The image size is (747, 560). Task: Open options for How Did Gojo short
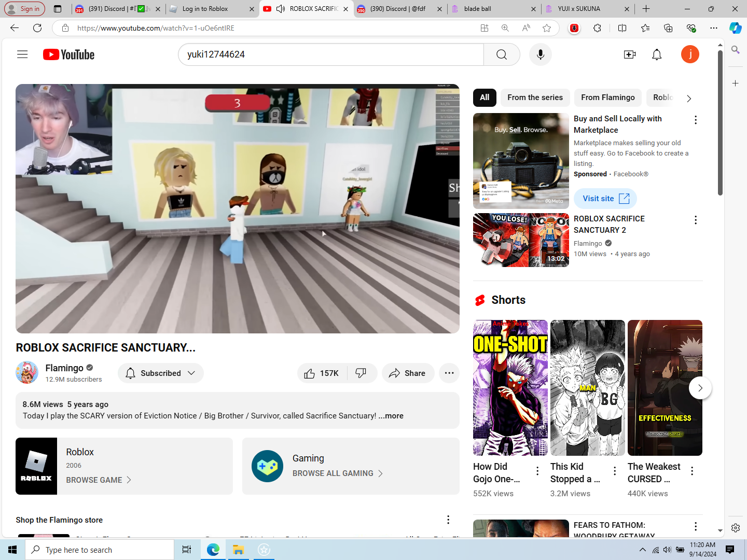coord(537,471)
